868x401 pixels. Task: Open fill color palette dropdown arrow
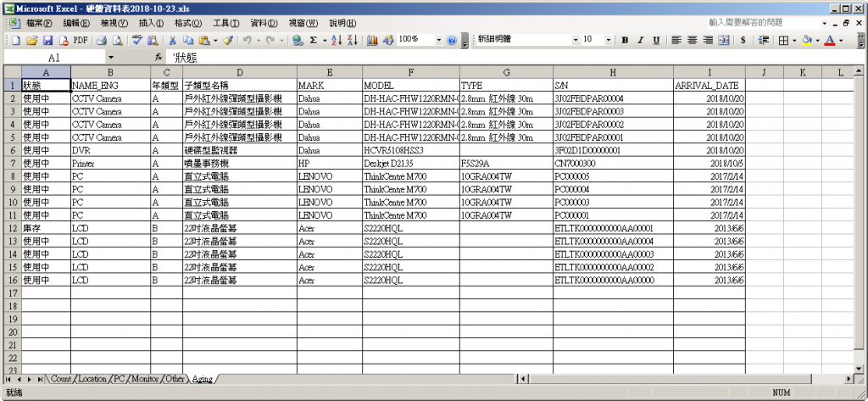coord(818,41)
